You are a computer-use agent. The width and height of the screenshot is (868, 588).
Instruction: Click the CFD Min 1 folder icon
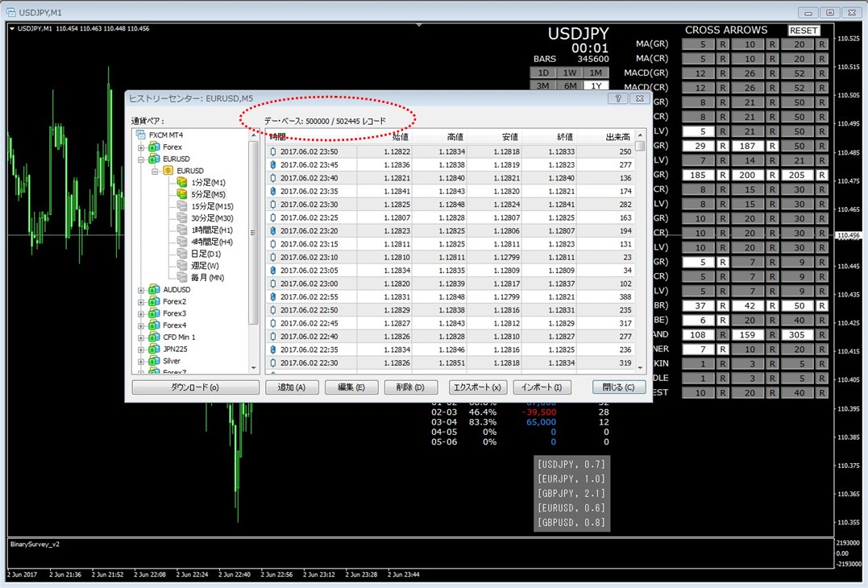tap(155, 337)
